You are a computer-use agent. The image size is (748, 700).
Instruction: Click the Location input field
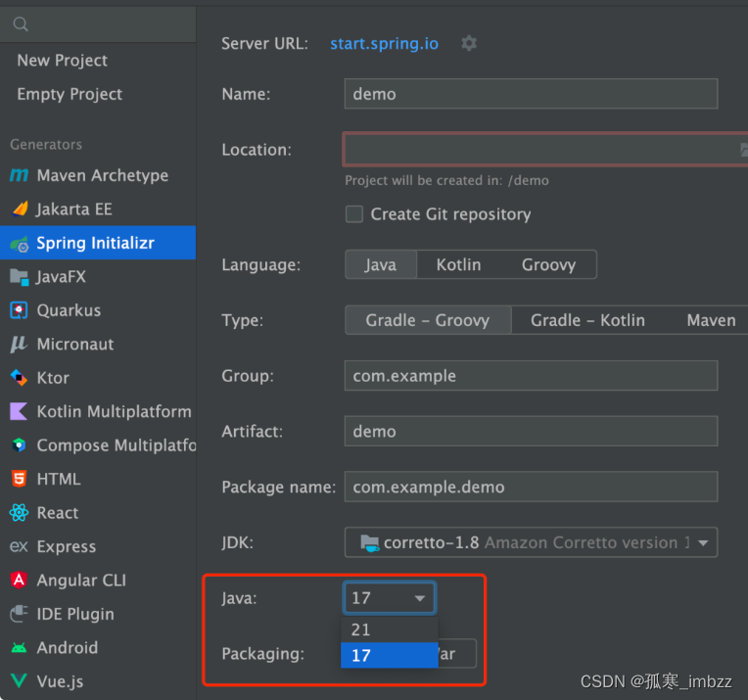point(545,150)
